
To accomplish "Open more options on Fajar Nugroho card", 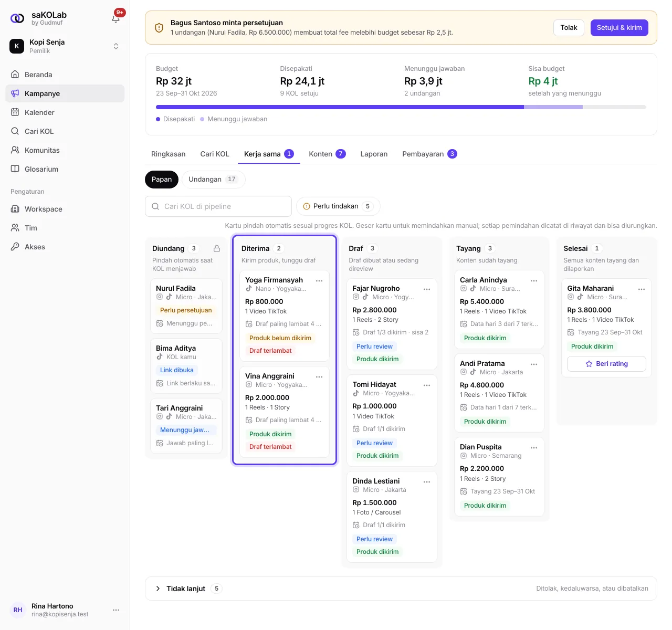I will click(427, 289).
